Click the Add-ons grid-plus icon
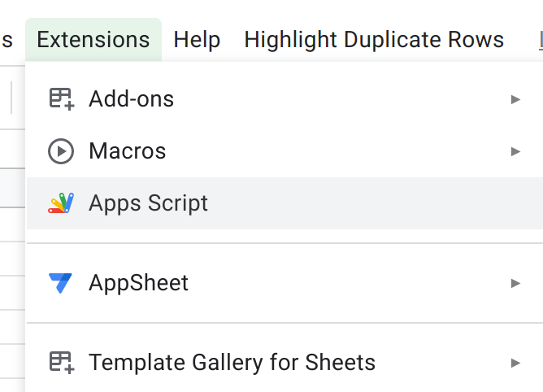The height and width of the screenshot is (392, 543). pyautogui.click(x=61, y=99)
